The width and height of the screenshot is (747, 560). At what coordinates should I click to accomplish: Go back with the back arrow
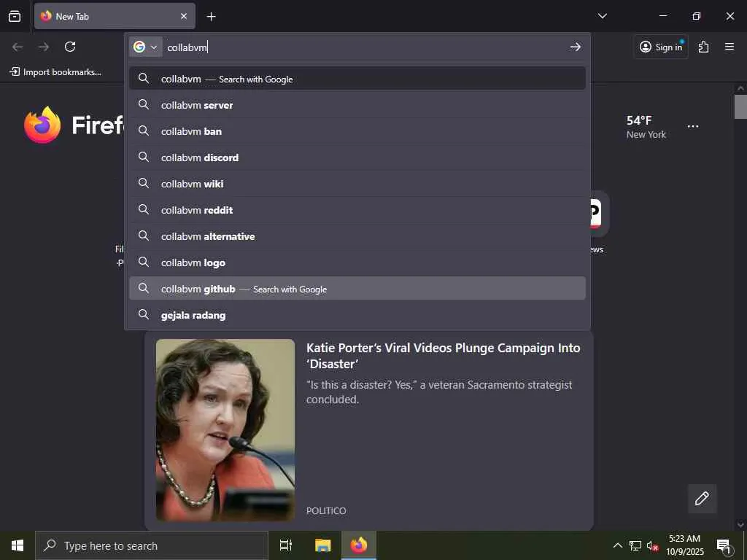[x=18, y=47]
